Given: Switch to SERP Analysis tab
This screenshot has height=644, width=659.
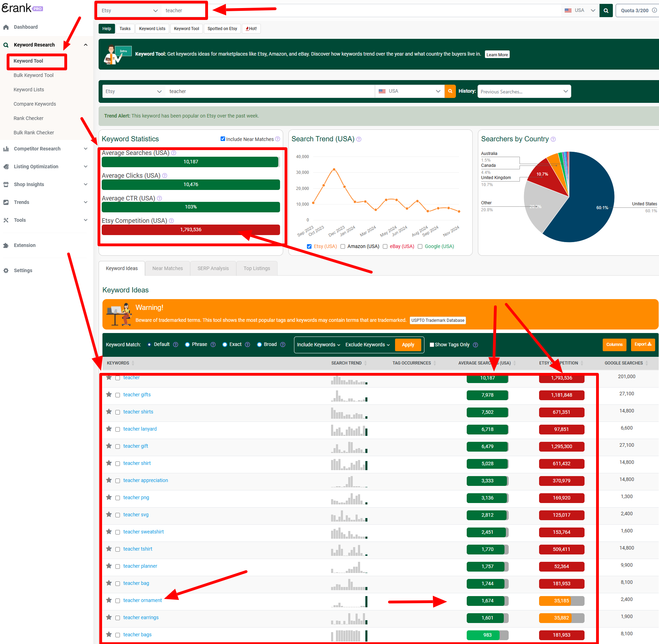Looking at the screenshot, I should click(x=213, y=268).
